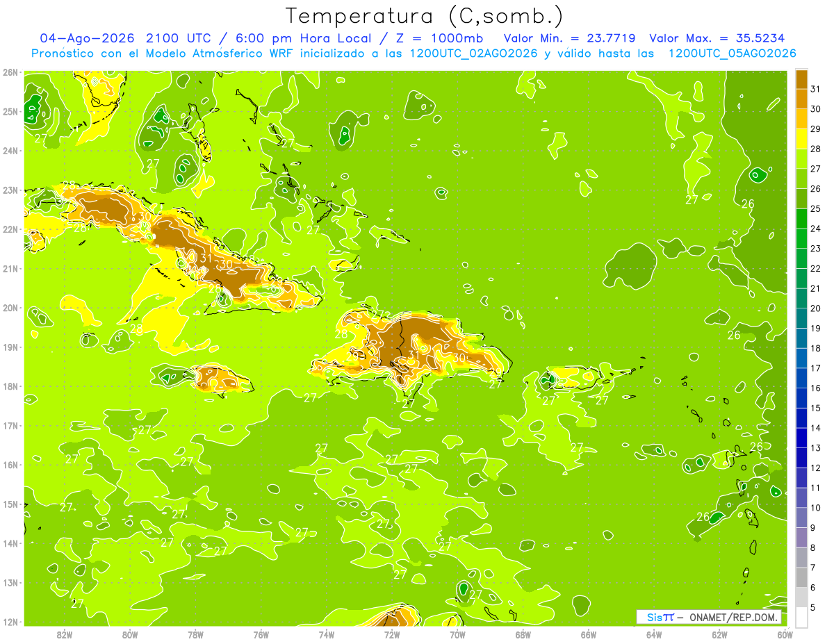Click the colorbar label '13'
This screenshot has width=834, height=644.
coord(816,448)
